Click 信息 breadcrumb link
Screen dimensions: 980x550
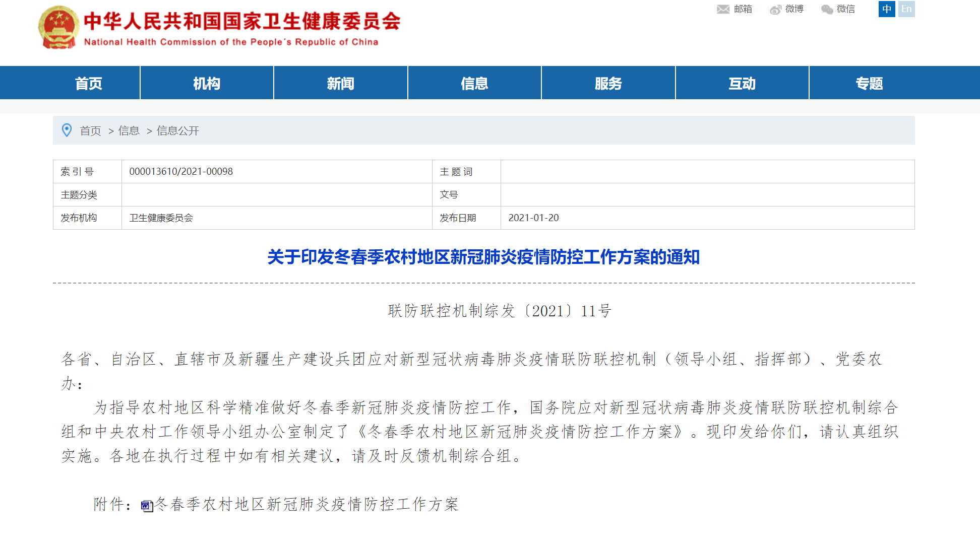[129, 131]
